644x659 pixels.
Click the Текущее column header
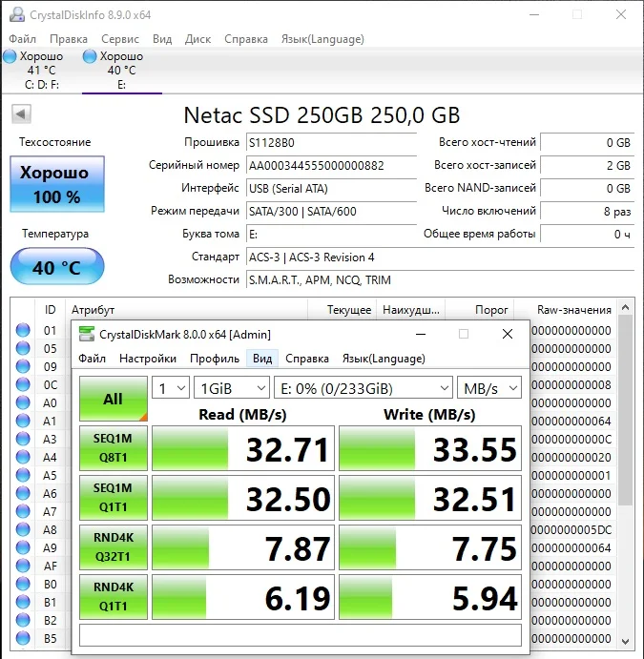coord(343,310)
